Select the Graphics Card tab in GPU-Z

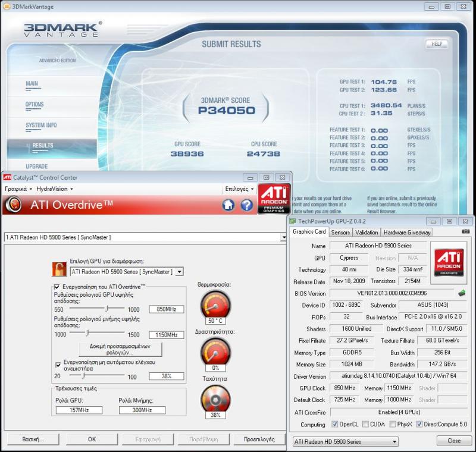click(x=309, y=231)
